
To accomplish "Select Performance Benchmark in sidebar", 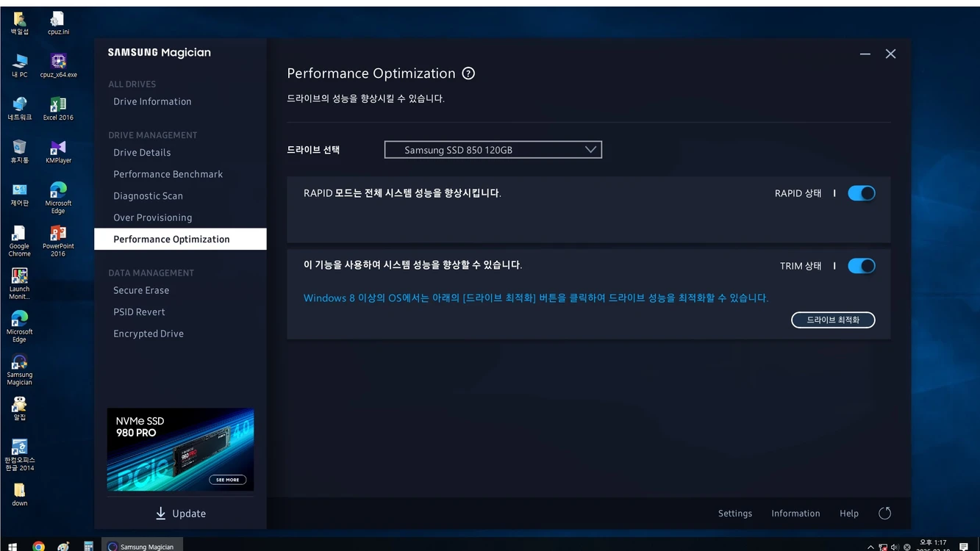I will click(x=168, y=174).
